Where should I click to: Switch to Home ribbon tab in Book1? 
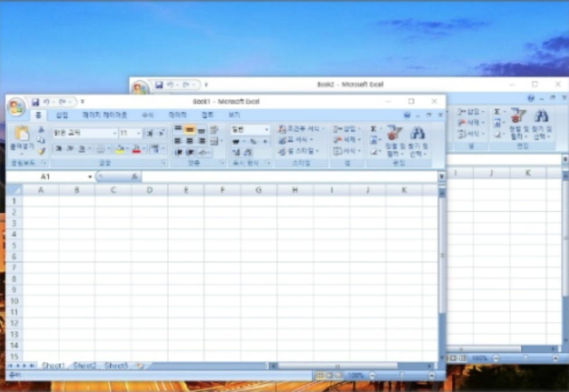[x=38, y=115]
